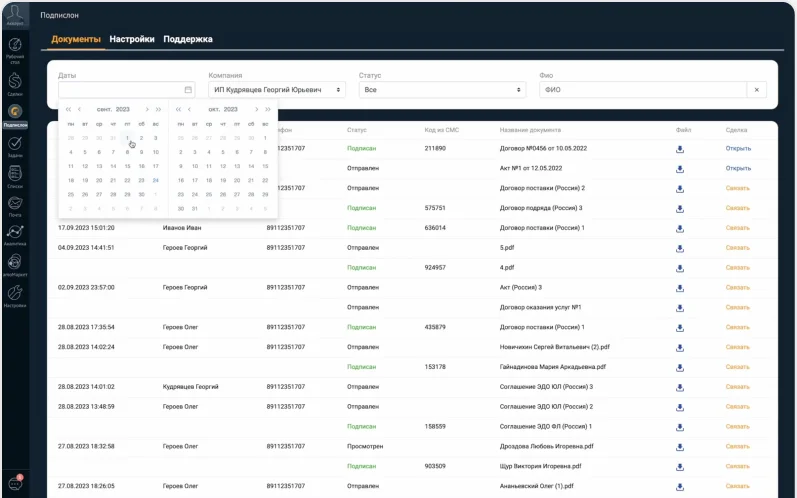Download file for Договор оказания услуг №1
Viewport: 797px width, 498px height.
(x=680, y=308)
